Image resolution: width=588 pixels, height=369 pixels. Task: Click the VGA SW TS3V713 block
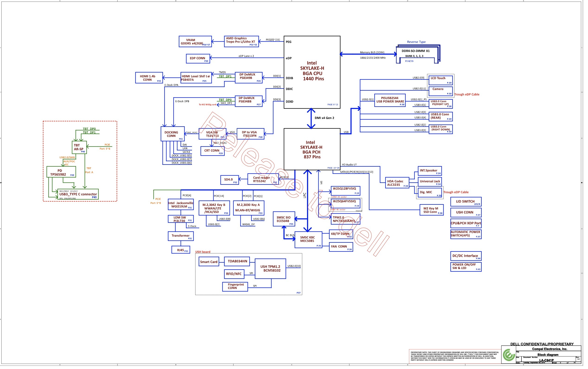[x=212, y=134]
